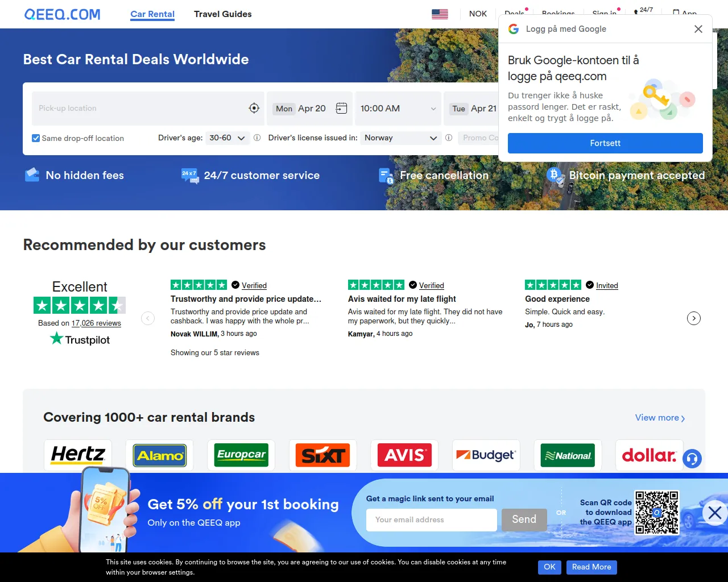728x582 pixels.
Task: Click the Your email address field
Action: pyautogui.click(x=432, y=520)
